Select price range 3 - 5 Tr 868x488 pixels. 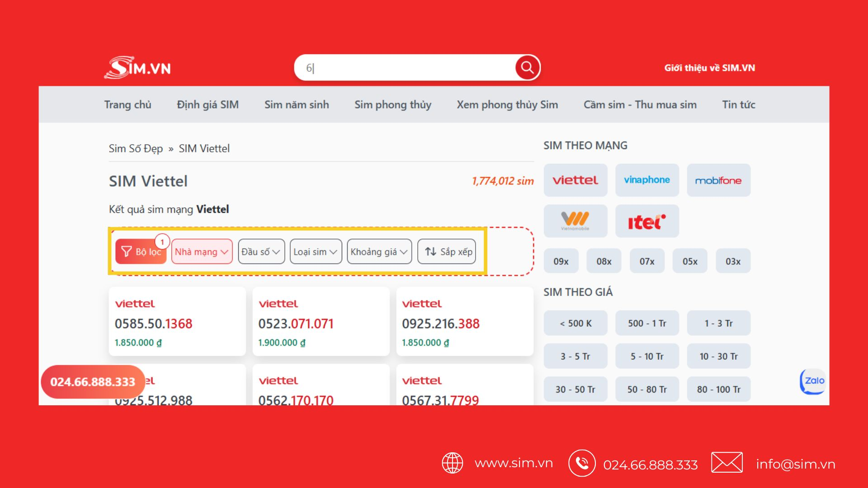click(576, 356)
